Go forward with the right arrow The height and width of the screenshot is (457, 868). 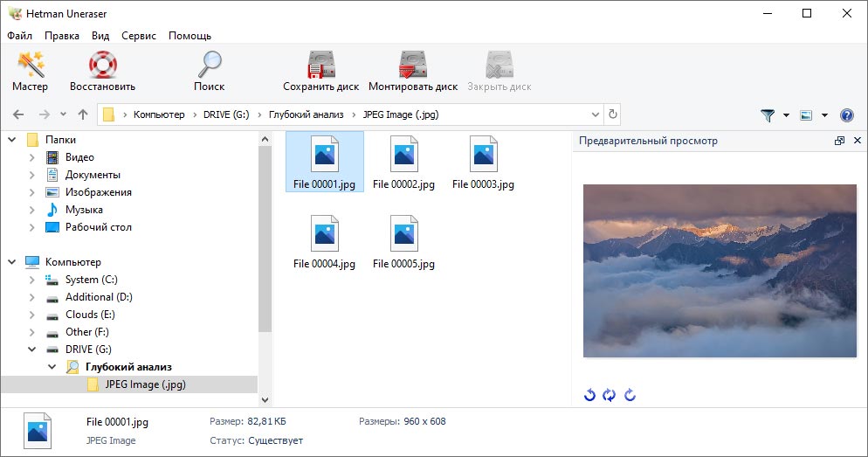tap(45, 114)
